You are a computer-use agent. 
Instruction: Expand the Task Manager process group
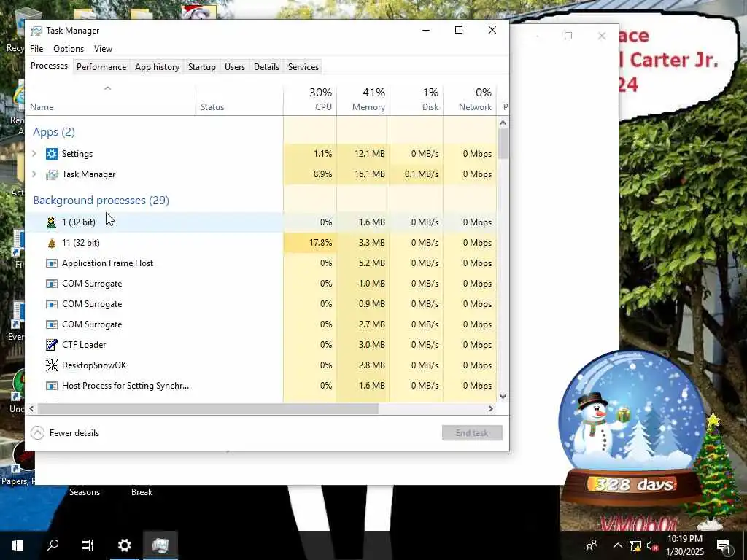pos(34,174)
